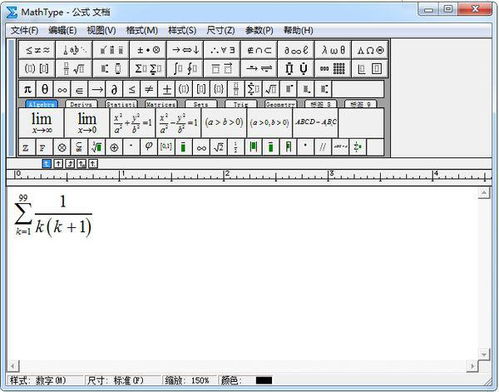Open the set theory symbols palette (∉ ∩ ⊂)
499x392 pixels.
pyautogui.click(x=259, y=50)
